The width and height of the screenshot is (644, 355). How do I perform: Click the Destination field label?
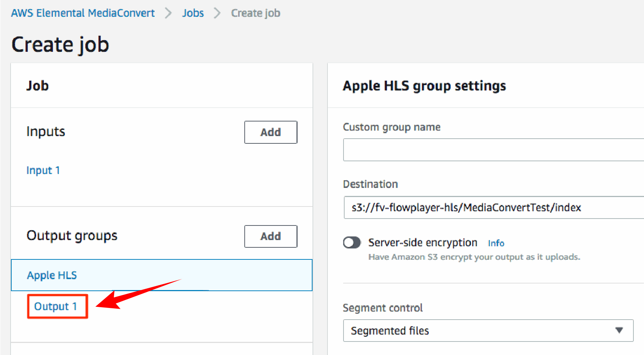coord(371,184)
